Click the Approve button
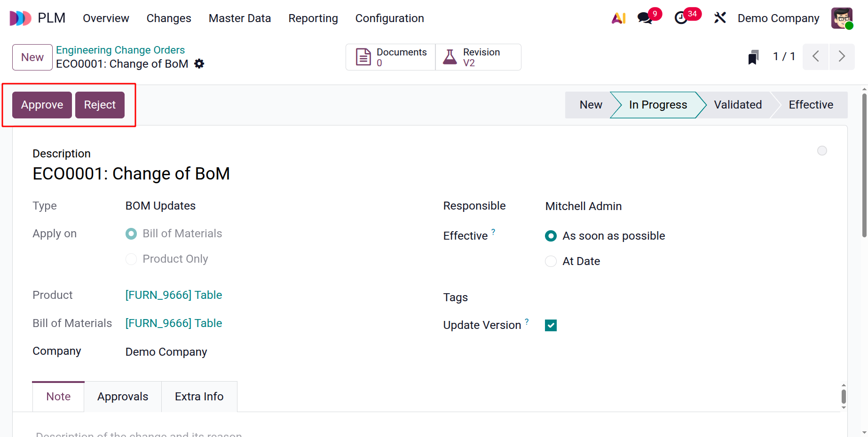Viewport: 868px width, 437px height. [42, 105]
